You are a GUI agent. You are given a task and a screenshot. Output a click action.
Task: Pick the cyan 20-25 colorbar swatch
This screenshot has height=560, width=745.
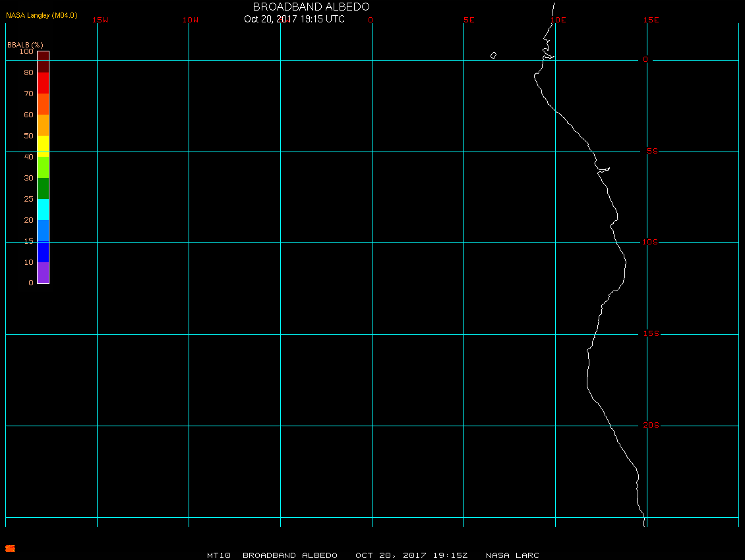pyautogui.click(x=44, y=210)
